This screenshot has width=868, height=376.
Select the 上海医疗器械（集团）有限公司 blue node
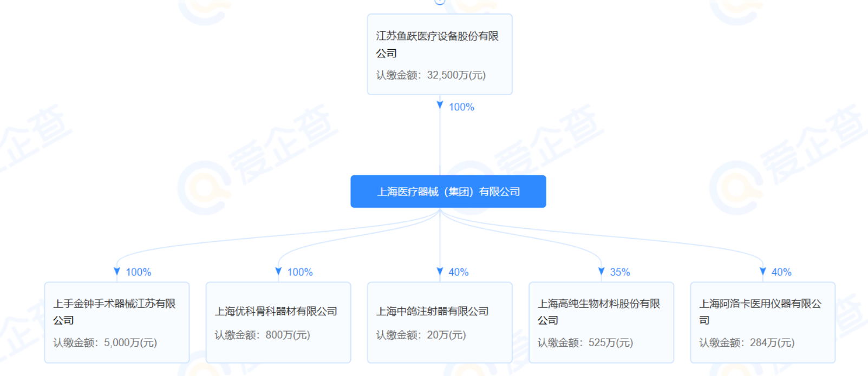pos(448,192)
